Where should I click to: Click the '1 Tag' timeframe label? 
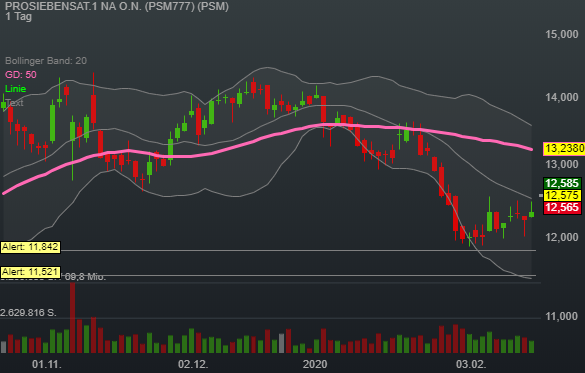click(19, 16)
